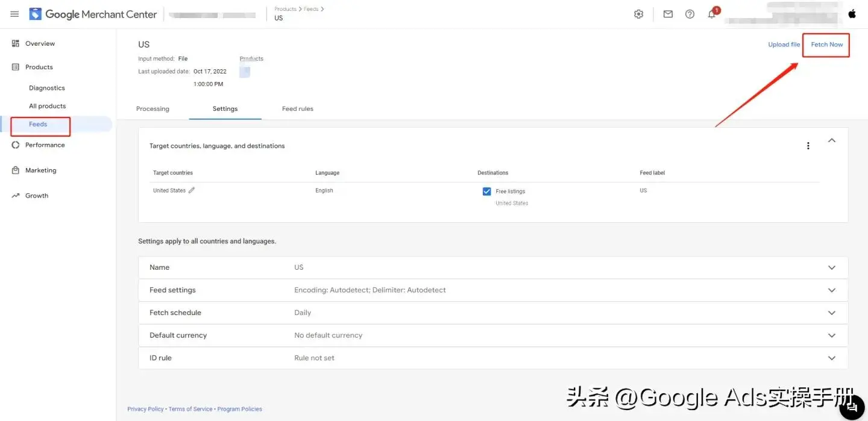
Task: Select the Settings tab
Action: pyautogui.click(x=225, y=109)
